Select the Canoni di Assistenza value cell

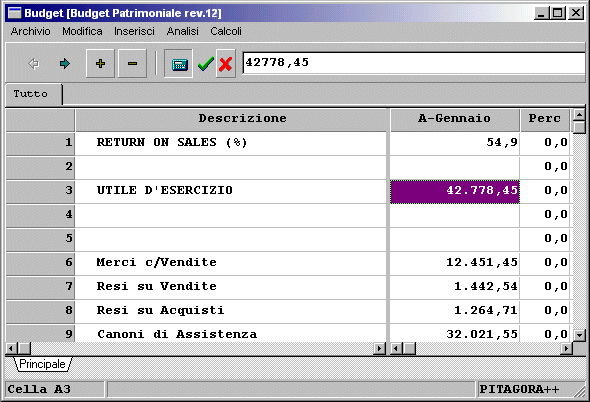455,334
